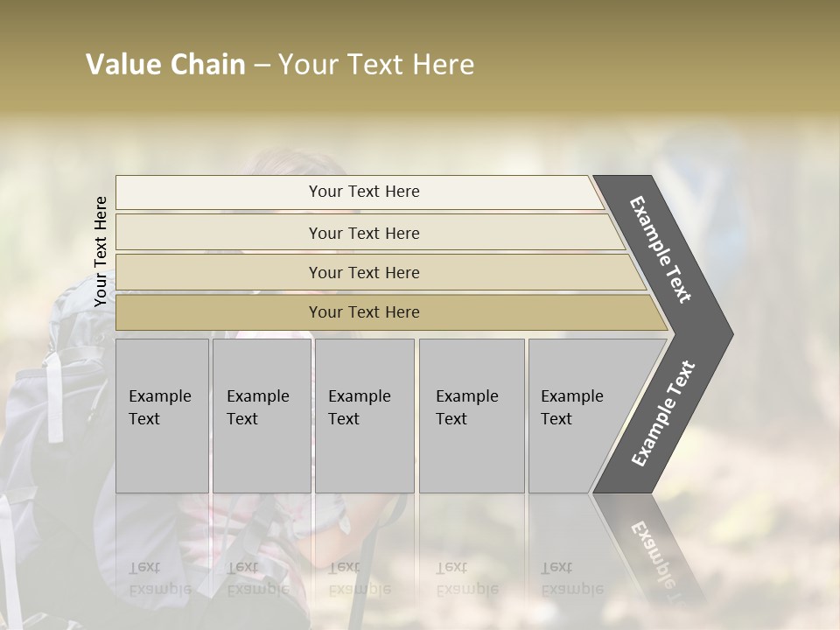The height and width of the screenshot is (630, 840).
Task: Select the fourth gray Example Text box
Action: (x=471, y=415)
